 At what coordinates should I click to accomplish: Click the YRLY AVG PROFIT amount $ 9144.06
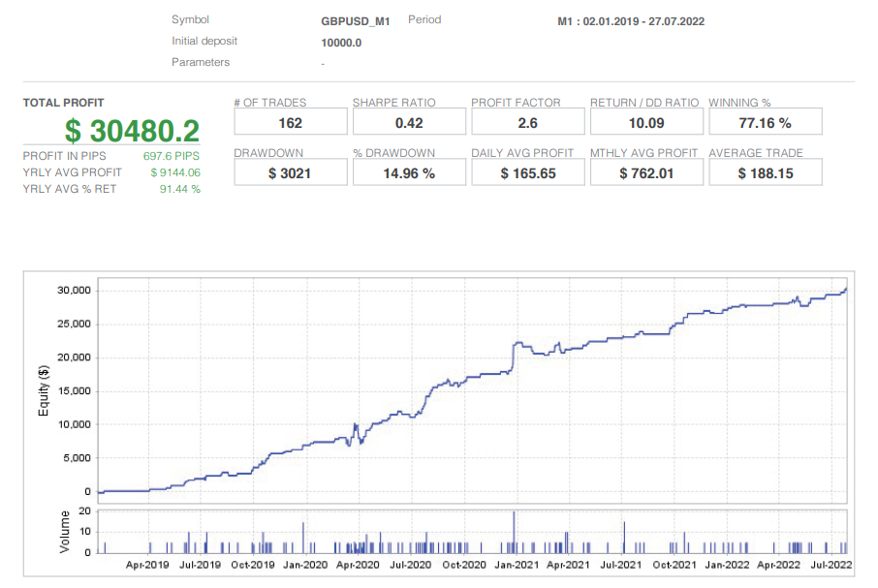point(174,172)
